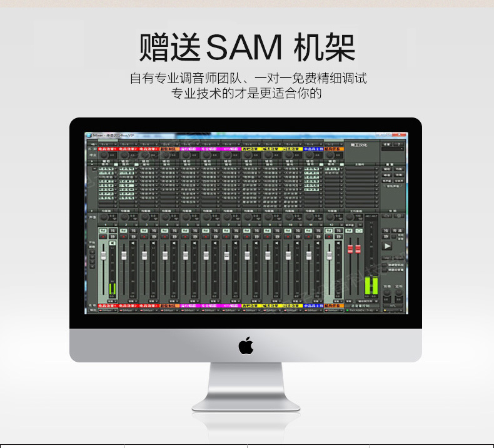The width and height of the screenshot is (494, 448).
Task: Click the EQ (均衡器) button on channel 1
Action: pyautogui.click(x=106, y=211)
